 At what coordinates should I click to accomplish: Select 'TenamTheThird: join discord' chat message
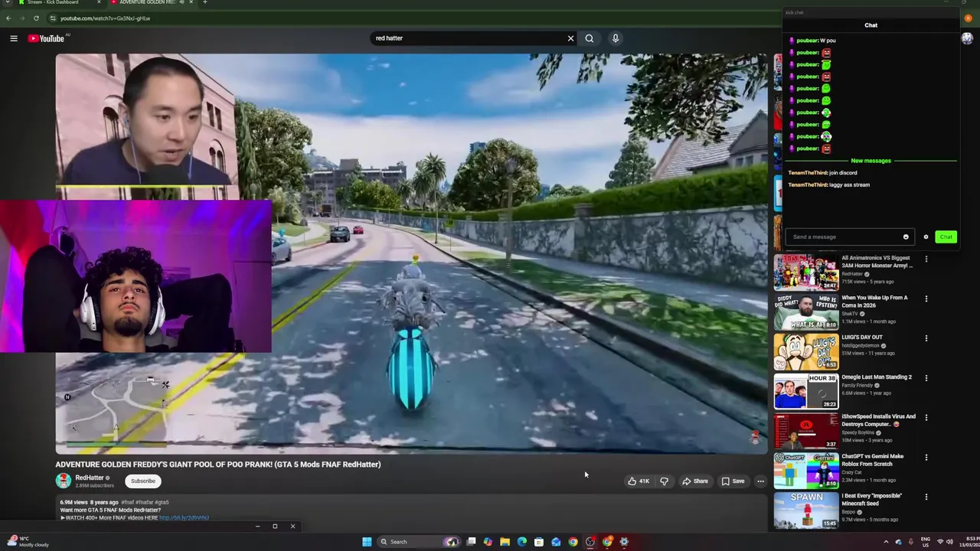coord(823,173)
